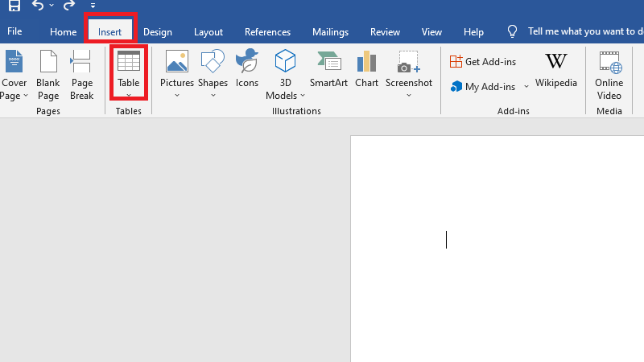The image size is (644, 362).
Task: Expand the Pictures dropdown
Action: pyautogui.click(x=177, y=95)
